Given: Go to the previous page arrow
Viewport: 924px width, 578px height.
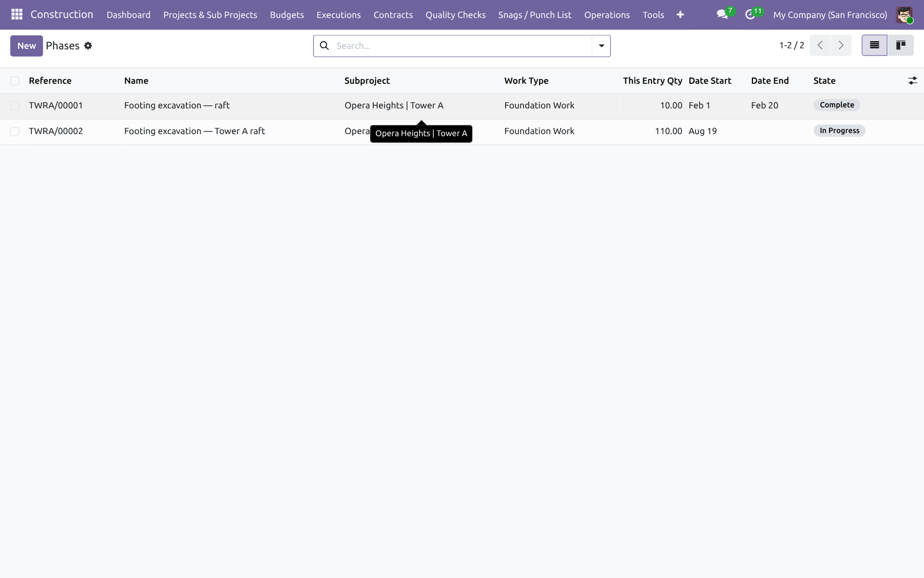Looking at the screenshot, I should tap(820, 45).
